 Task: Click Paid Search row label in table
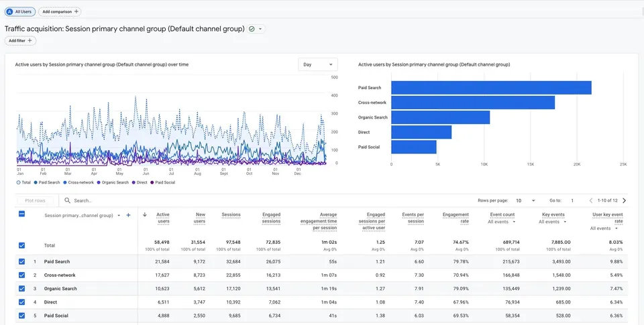pyautogui.click(x=57, y=261)
